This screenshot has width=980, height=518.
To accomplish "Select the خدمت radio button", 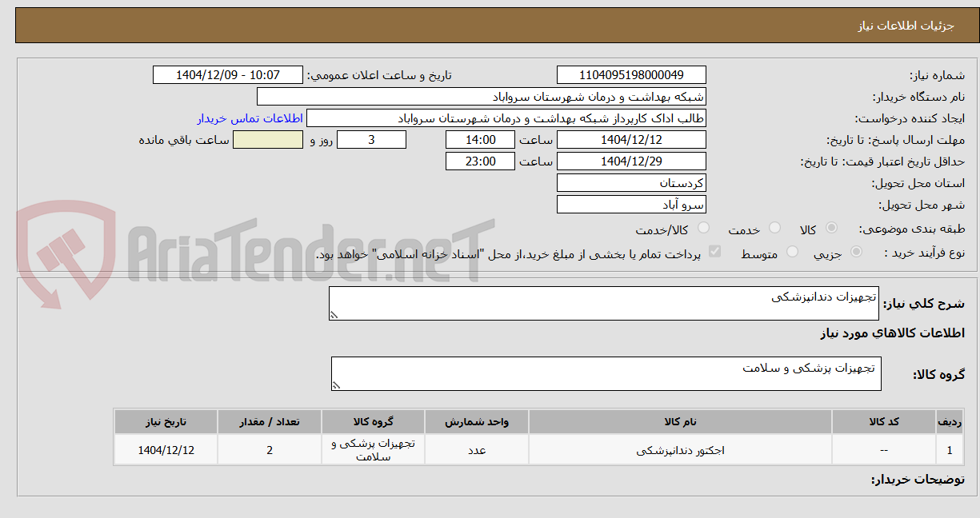I will pos(773,229).
